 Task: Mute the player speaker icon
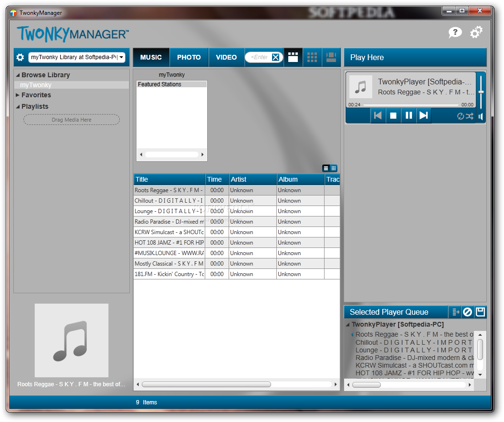[x=481, y=116]
